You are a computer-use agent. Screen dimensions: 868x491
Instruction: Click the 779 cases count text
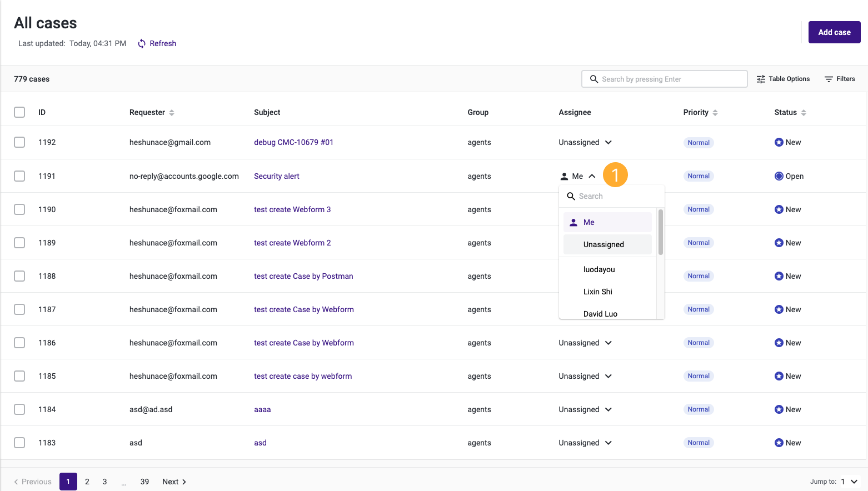[32, 79]
